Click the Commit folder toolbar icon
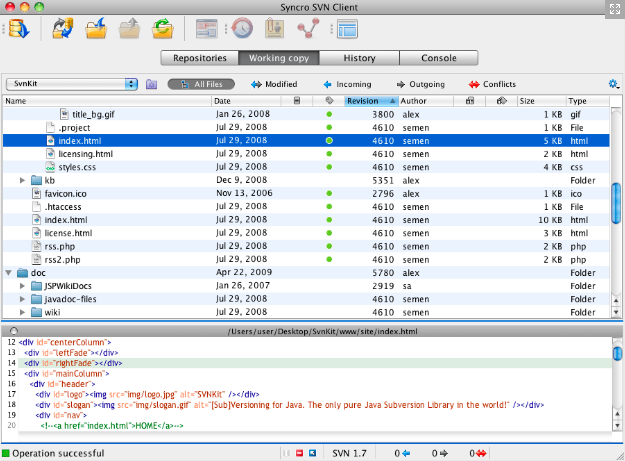 pyautogui.click(x=129, y=28)
